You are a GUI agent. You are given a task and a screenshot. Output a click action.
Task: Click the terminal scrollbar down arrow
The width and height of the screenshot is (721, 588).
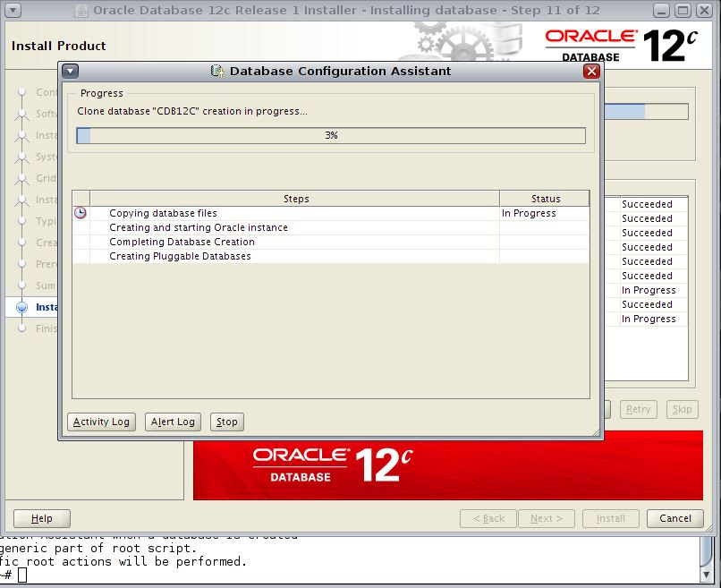tap(707, 575)
